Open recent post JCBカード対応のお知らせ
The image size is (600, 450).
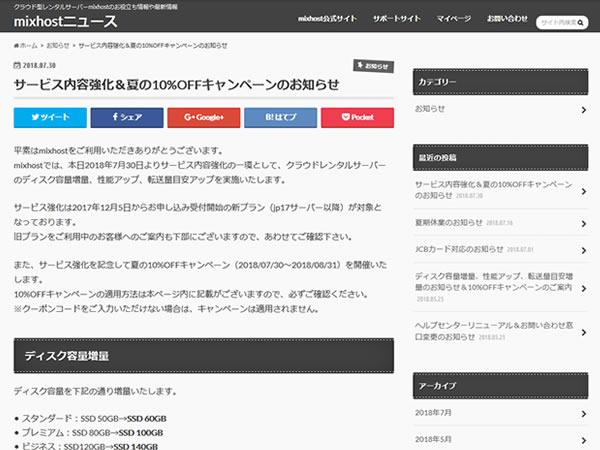(459, 249)
